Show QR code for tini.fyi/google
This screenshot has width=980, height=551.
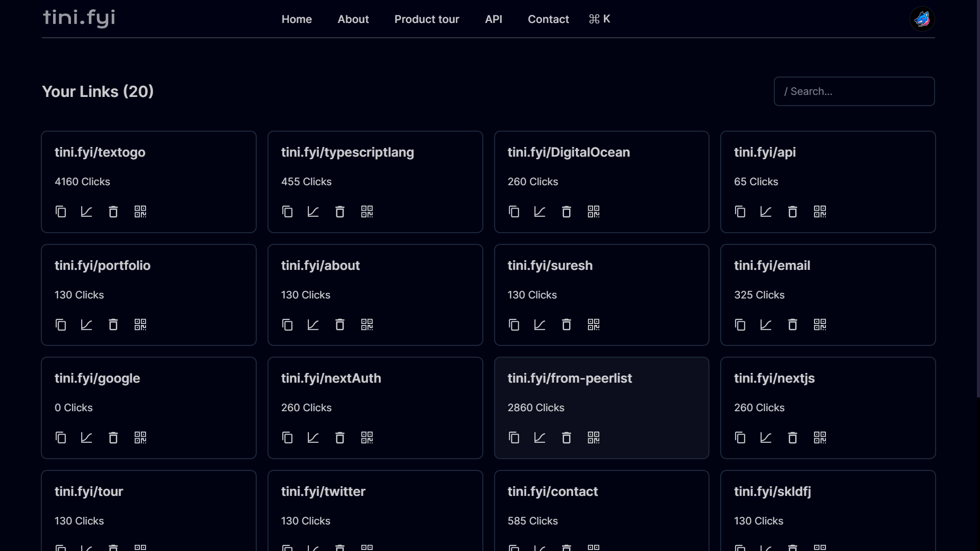[x=140, y=438]
